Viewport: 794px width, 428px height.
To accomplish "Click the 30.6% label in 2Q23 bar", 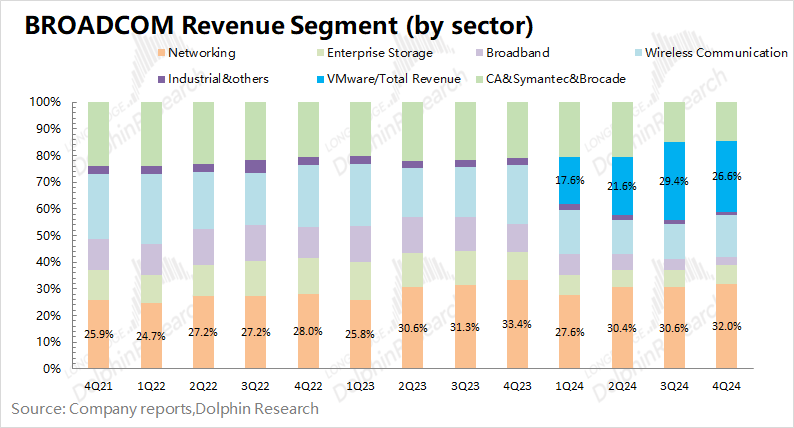I will pyautogui.click(x=413, y=328).
